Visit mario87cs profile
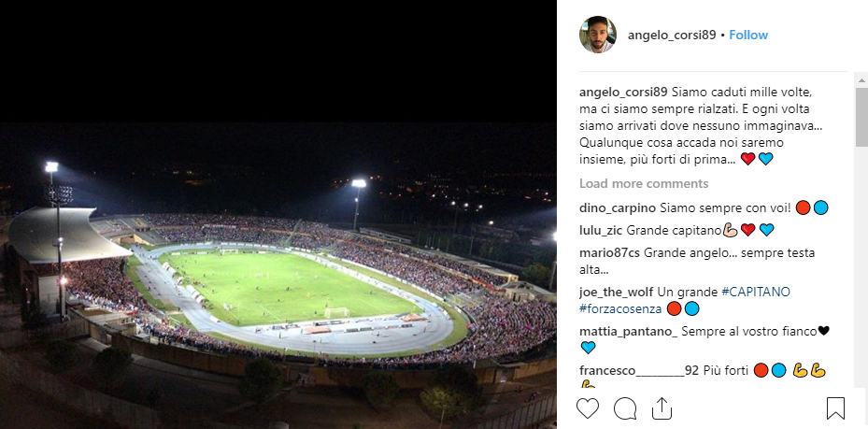The height and width of the screenshot is (429, 868). click(x=609, y=253)
